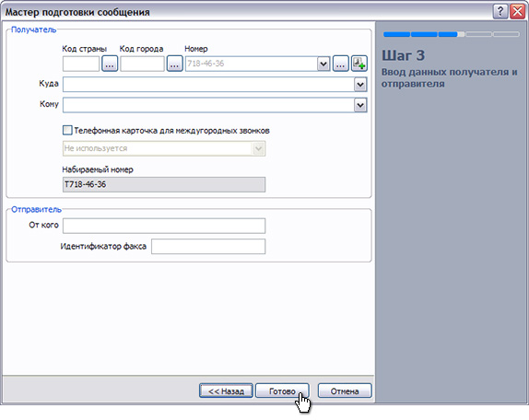Expand the Номер dropdown list
This screenshot has width=529, height=420.
[323, 64]
